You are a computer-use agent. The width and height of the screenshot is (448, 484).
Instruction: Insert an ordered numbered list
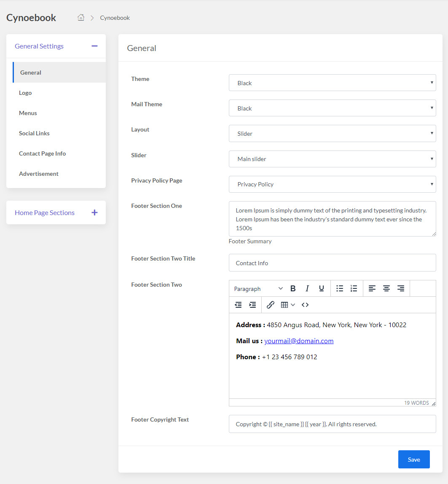pyautogui.click(x=354, y=288)
